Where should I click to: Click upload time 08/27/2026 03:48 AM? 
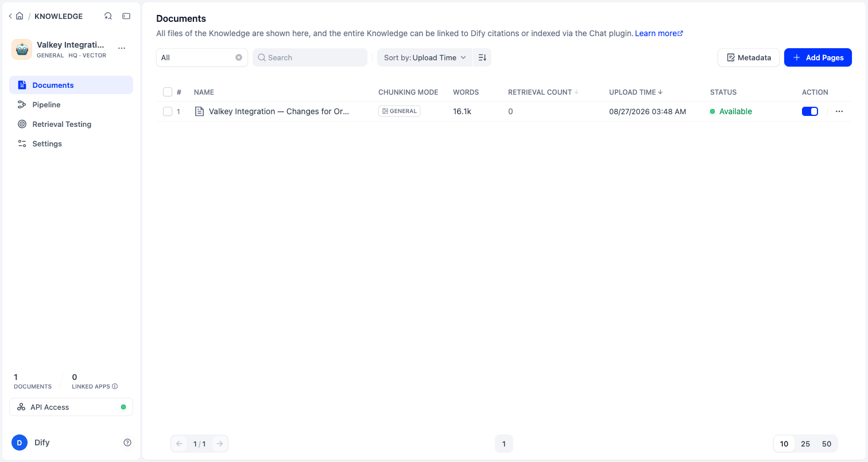pos(648,111)
